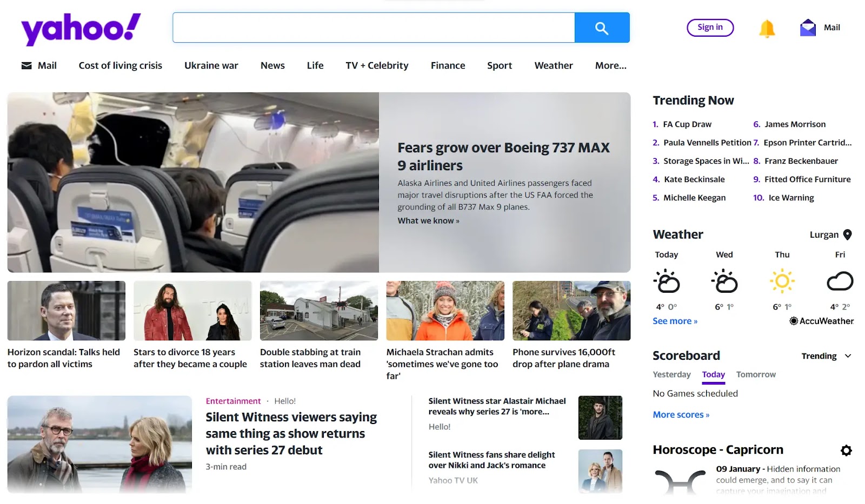The width and height of the screenshot is (865, 504).
Task: Select the Yesterday scoreboard tab
Action: [x=671, y=374]
